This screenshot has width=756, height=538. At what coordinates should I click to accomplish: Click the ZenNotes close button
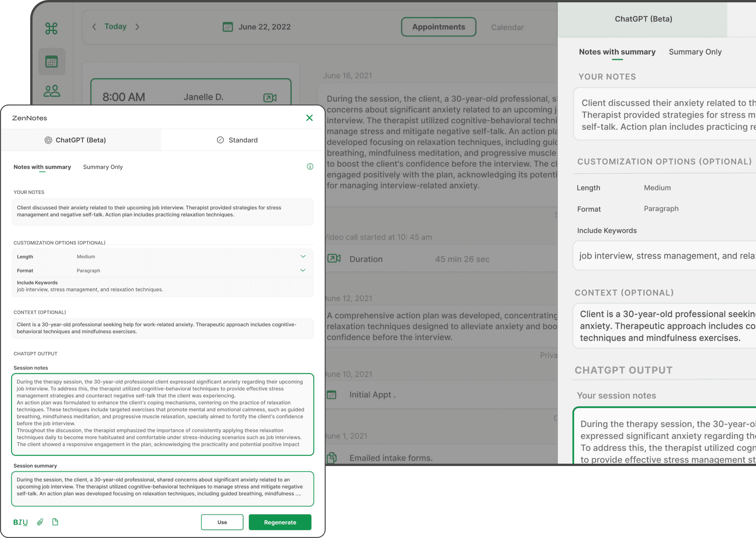(x=309, y=118)
